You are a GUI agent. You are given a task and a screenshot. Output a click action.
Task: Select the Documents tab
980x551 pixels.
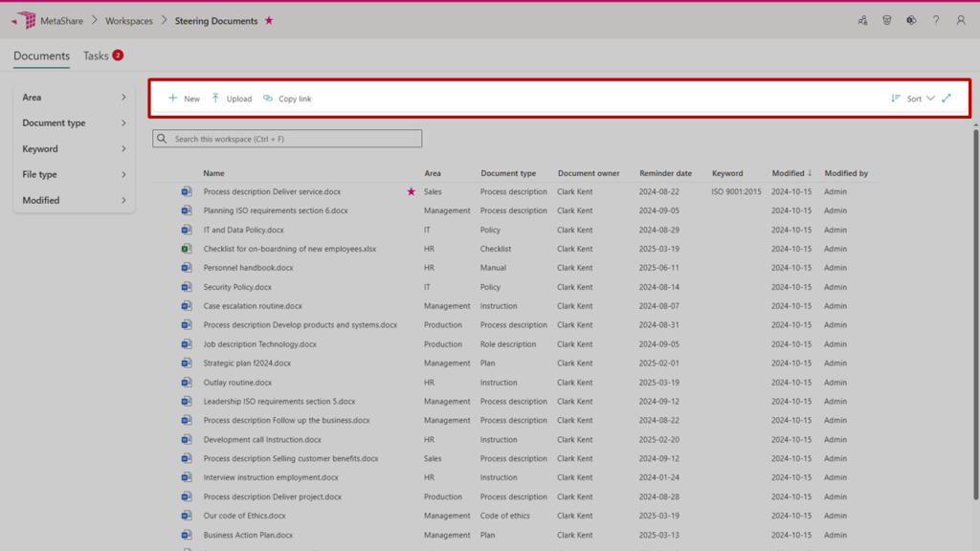point(41,55)
